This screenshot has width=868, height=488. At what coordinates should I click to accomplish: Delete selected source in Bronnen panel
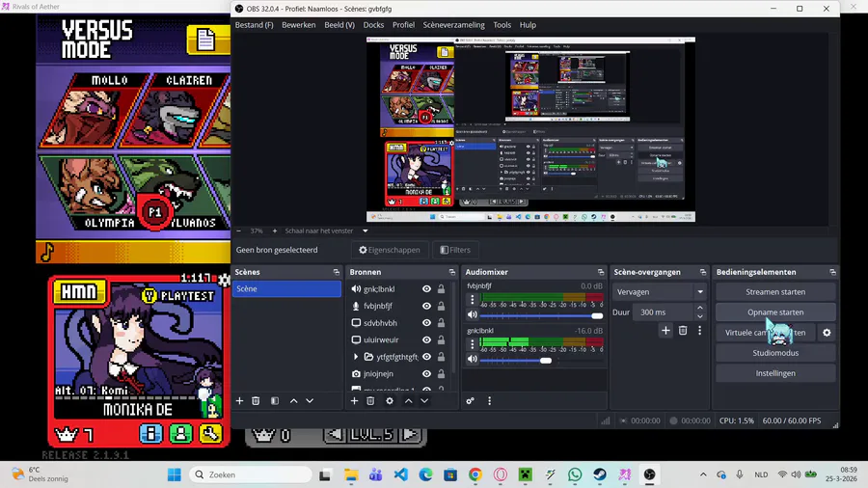coord(370,400)
